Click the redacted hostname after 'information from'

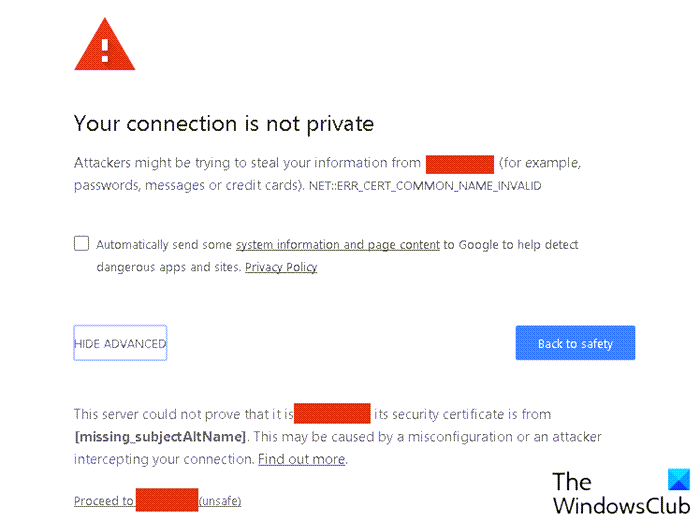tap(459, 163)
